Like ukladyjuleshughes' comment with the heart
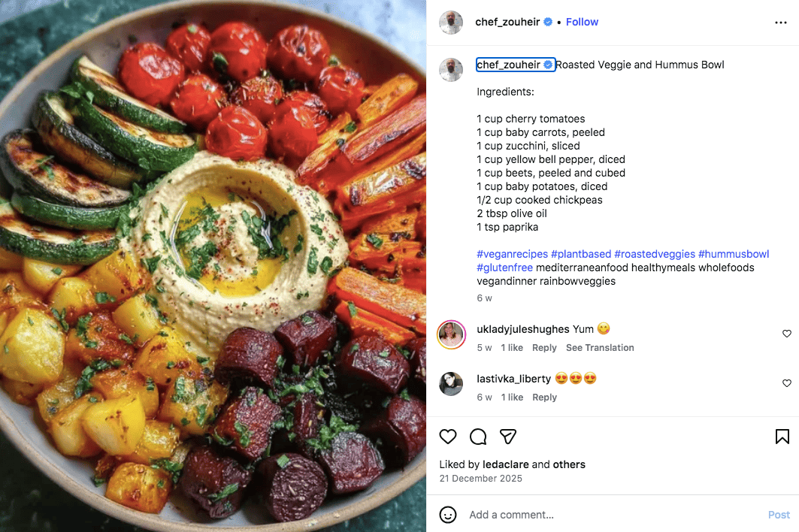The width and height of the screenshot is (799, 532). click(x=786, y=334)
